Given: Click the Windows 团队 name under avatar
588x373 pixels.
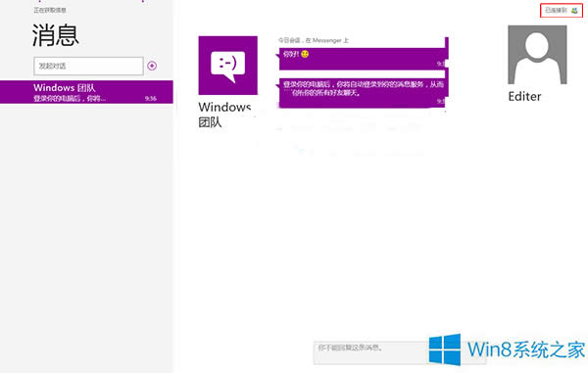Looking at the screenshot, I should pyautogui.click(x=224, y=115).
